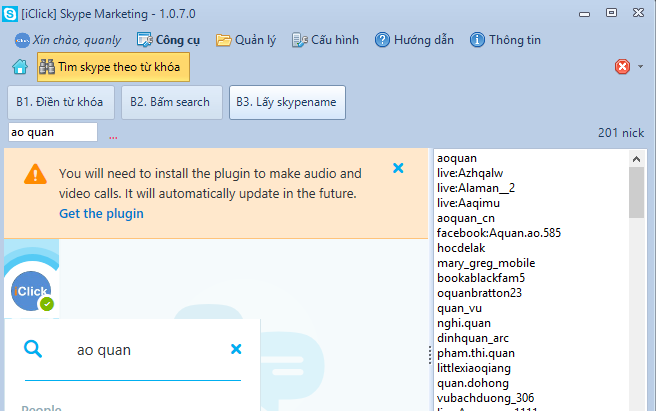Select quan.dohong in the list
Viewport: 656px width, 411px height.
coord(473,383)
